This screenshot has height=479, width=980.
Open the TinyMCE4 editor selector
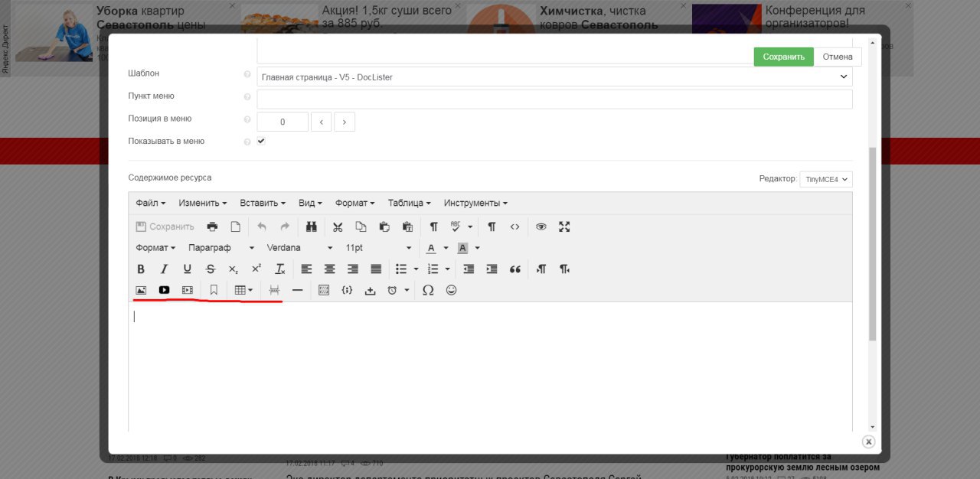point(826,179)
